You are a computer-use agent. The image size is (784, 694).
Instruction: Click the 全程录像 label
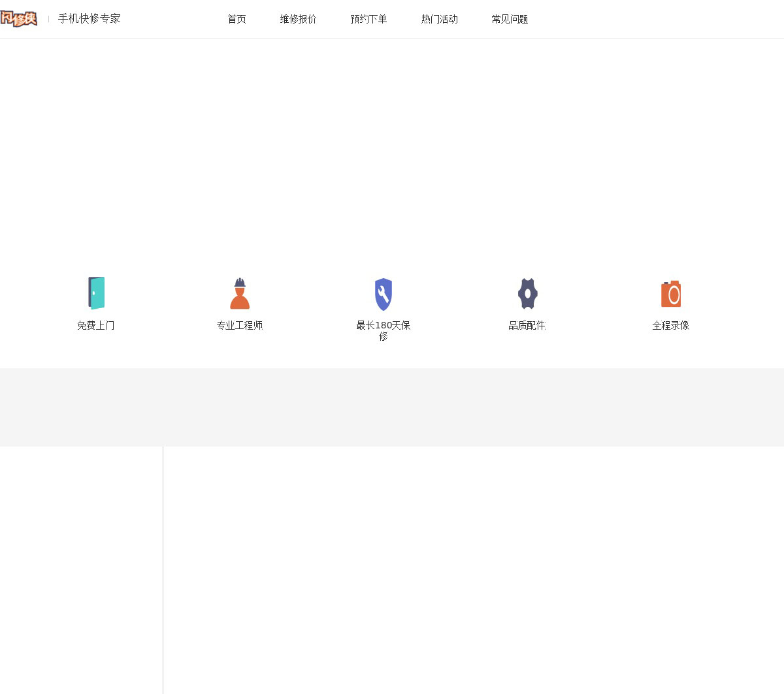coord(671,325)
